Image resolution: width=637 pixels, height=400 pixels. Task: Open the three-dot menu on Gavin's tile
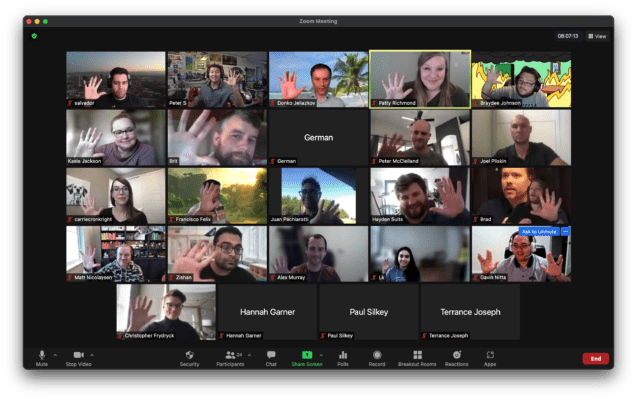(565, 231)
